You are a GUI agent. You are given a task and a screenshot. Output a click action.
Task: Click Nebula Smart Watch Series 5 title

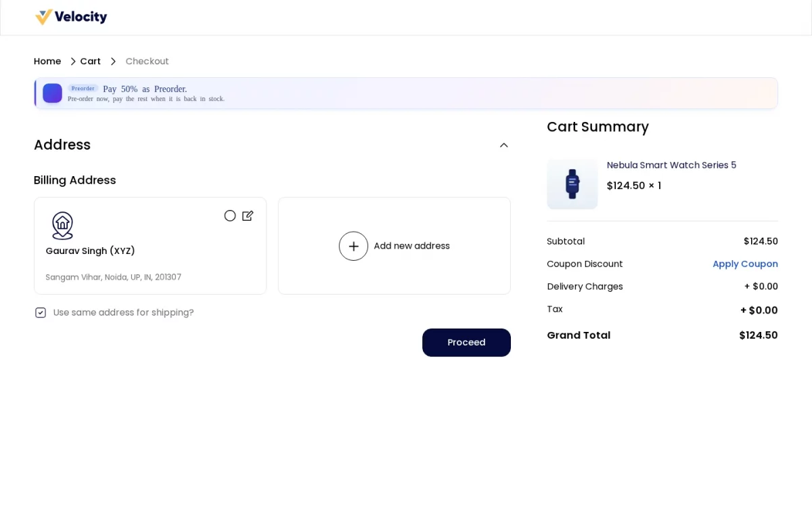point(671,165)
